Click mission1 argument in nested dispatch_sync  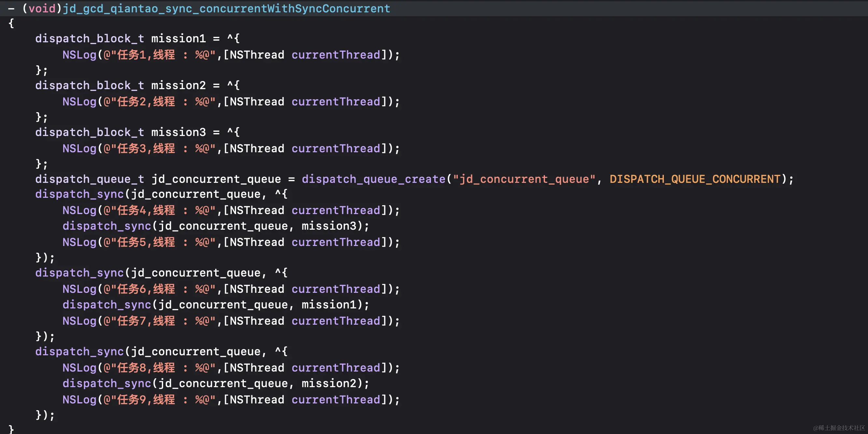(329, 305)
